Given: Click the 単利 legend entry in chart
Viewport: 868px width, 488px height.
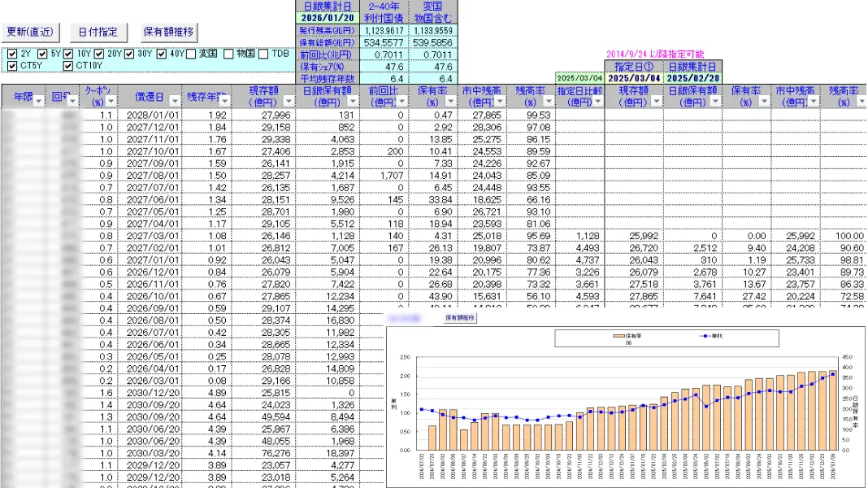Looking at the screenshot, I should click(x=711, y=336).
